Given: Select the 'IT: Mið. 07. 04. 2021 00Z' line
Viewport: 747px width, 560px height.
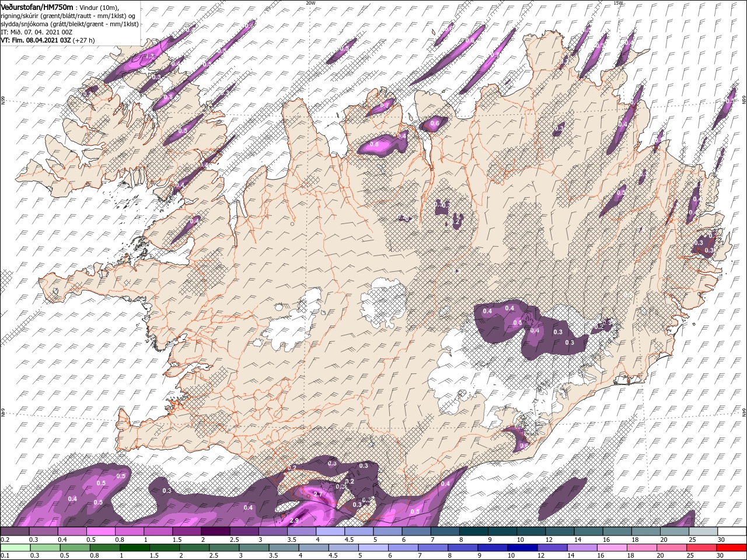Looking at the screenshot, I should coord(37,32).
